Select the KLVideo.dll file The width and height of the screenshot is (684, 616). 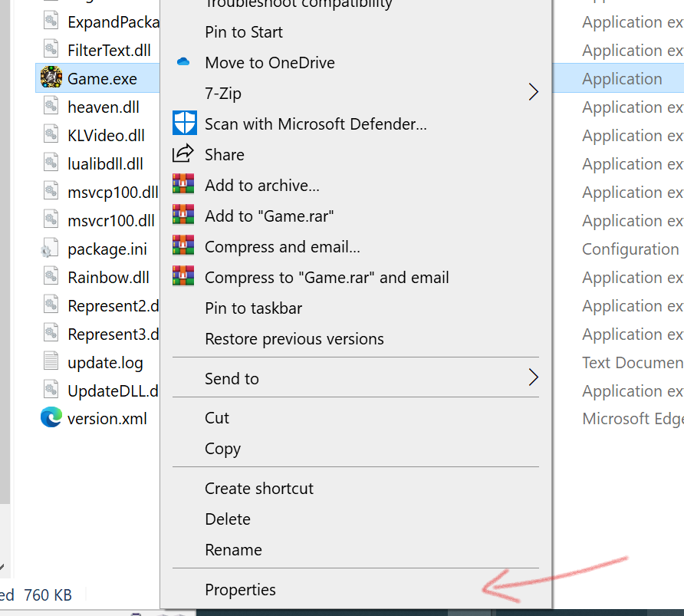point(106,136)
